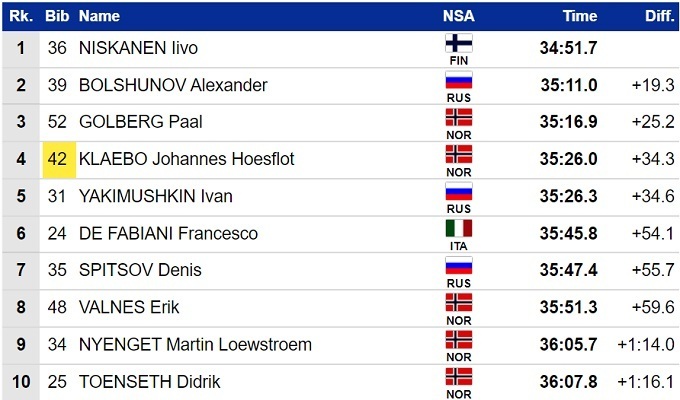The height and width of the screenshot is (400, 680).
Task: Select BOLSHUNOV Alexander name
Action: pos(173,85)
